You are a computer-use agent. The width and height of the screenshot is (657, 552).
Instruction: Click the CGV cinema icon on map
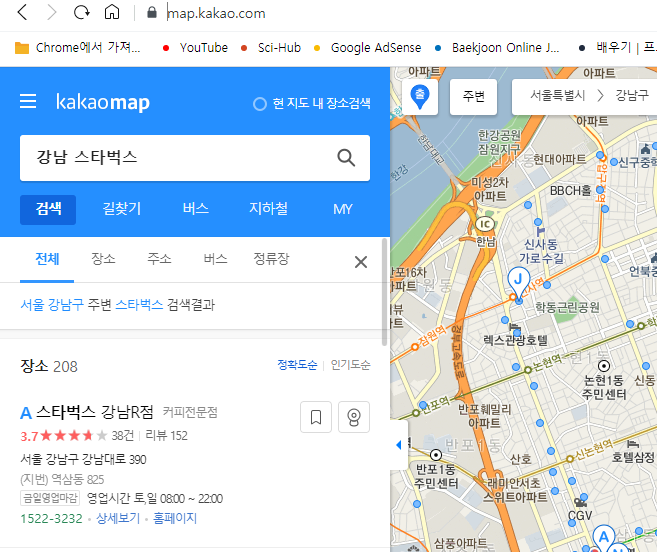(x=581, y=502)
